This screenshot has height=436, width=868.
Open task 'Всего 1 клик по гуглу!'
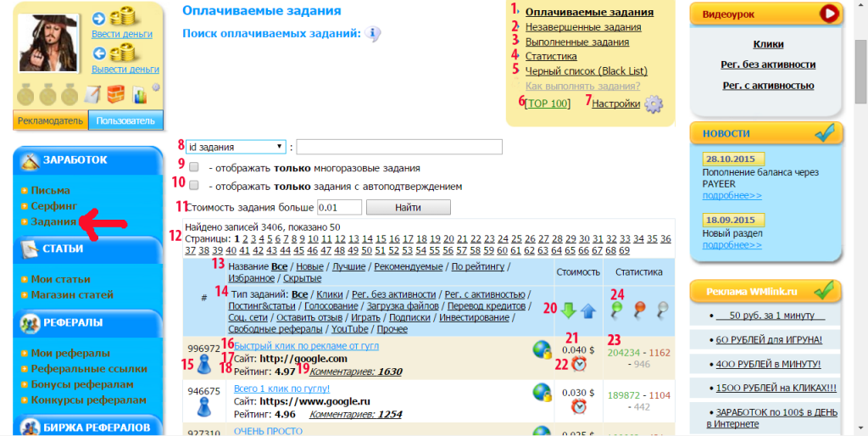[x=281, y=388]
